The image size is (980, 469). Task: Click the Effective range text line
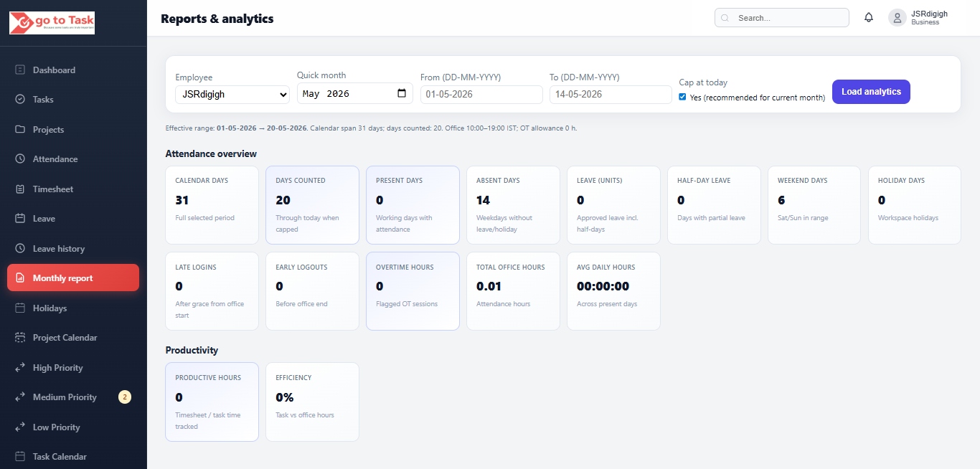371,128
